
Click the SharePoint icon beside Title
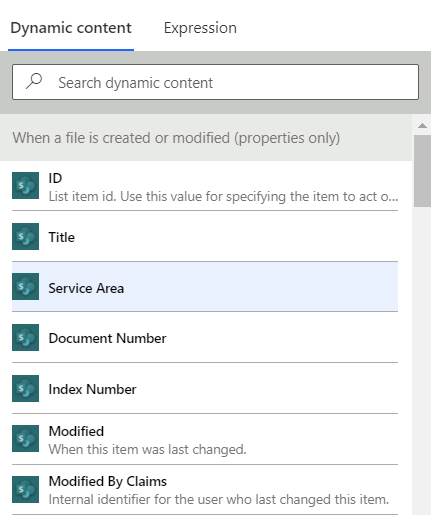(x=25, y=236)
